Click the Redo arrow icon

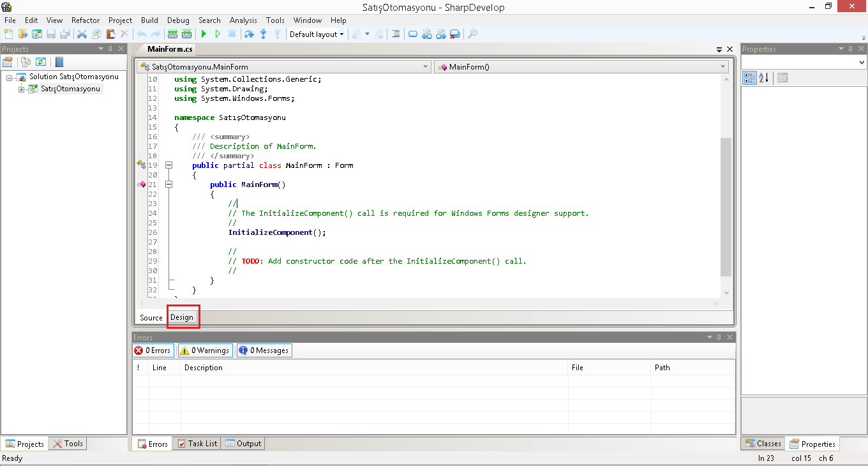click(x=155, y=34)
